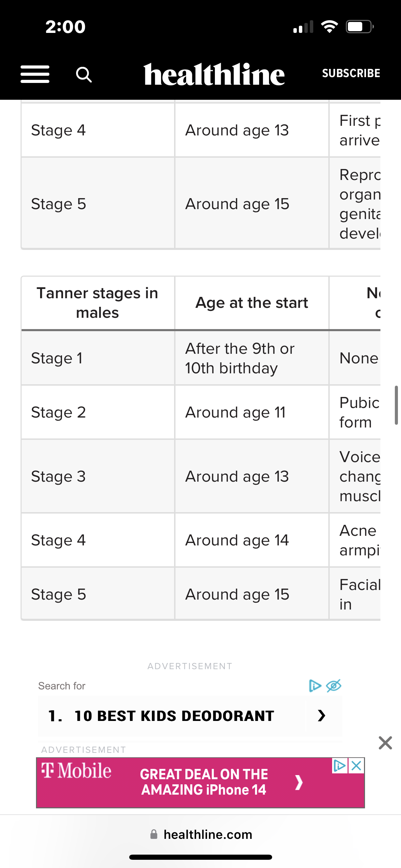This screenshot has width=401, height=868.
Task: Tap the Wi-Fi status icon
Action: coord(329,27)
